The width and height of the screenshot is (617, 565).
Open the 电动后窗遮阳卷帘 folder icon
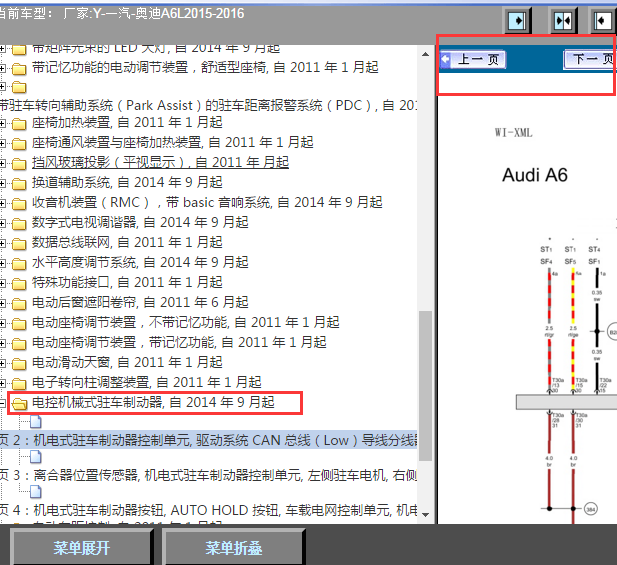19,303
